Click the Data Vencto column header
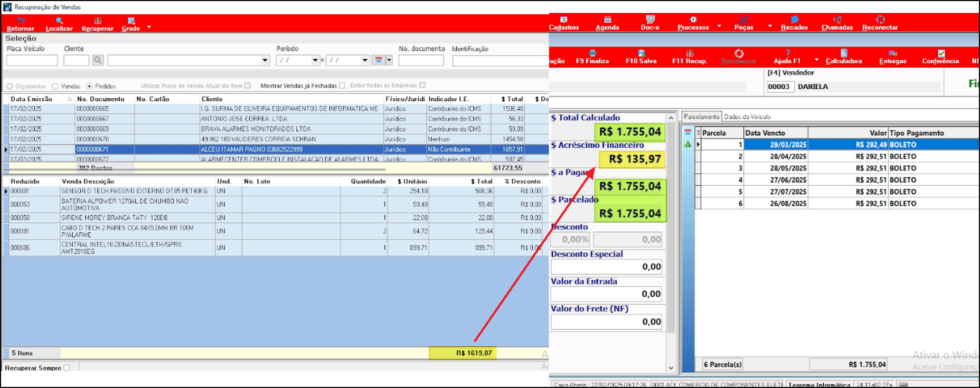The image size is (980, 388). point(776,133)
